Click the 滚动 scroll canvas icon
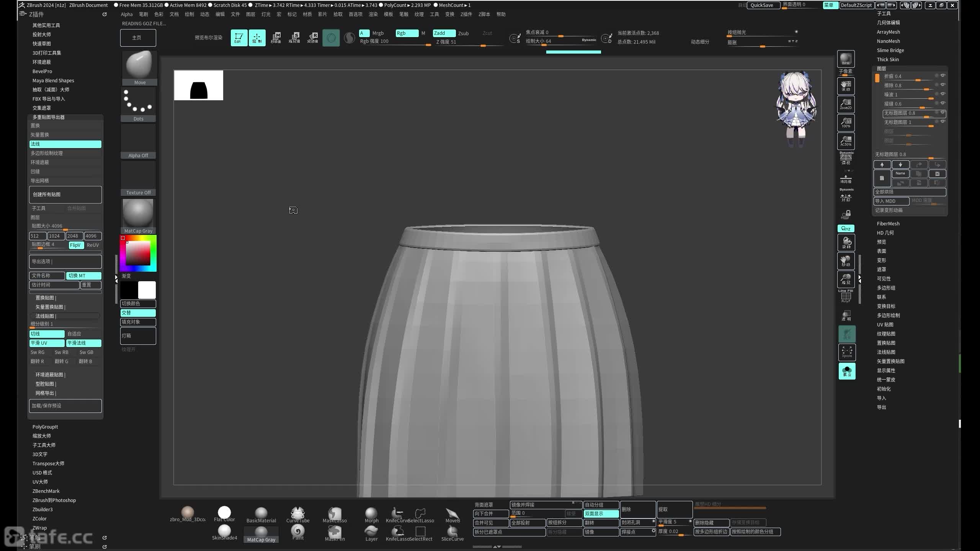 pos(846,86)
